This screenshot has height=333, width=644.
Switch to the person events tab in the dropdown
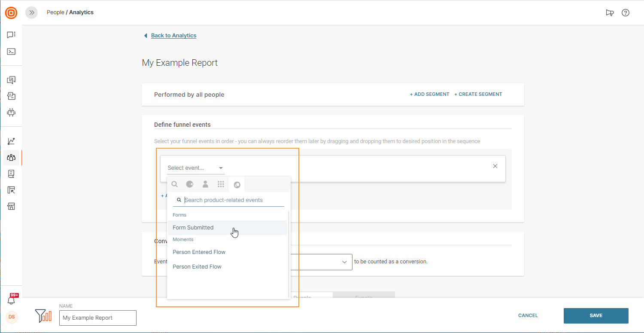tap(205, 184)
